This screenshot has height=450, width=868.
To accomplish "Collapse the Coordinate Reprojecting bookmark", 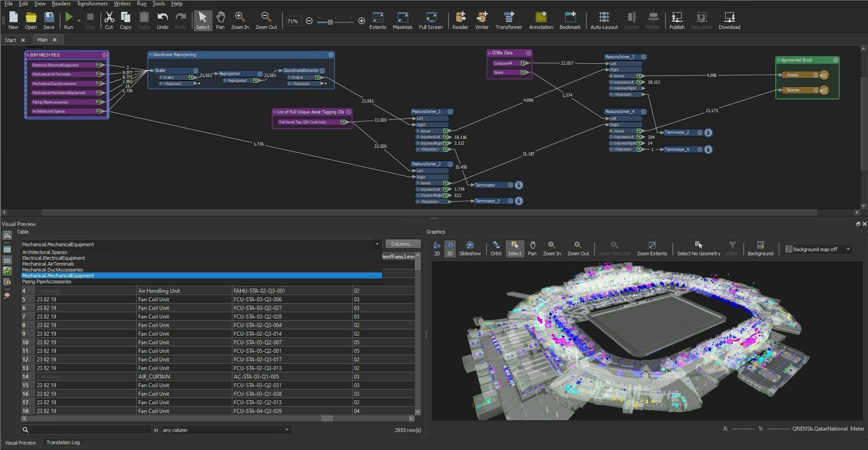I will click(x=151, y=55).
